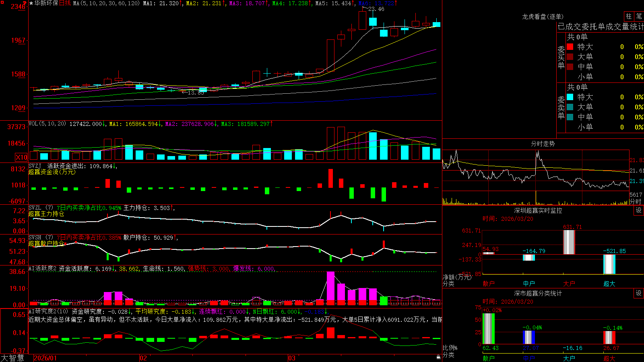Screen dimensions: 644x362
Task: Open 设 settings for 深市超赢分类统计
Action: (x=639, y=293)
